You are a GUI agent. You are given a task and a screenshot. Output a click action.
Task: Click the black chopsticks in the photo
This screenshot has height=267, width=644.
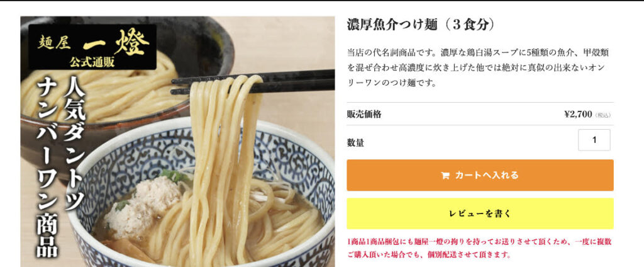[253, 81]
